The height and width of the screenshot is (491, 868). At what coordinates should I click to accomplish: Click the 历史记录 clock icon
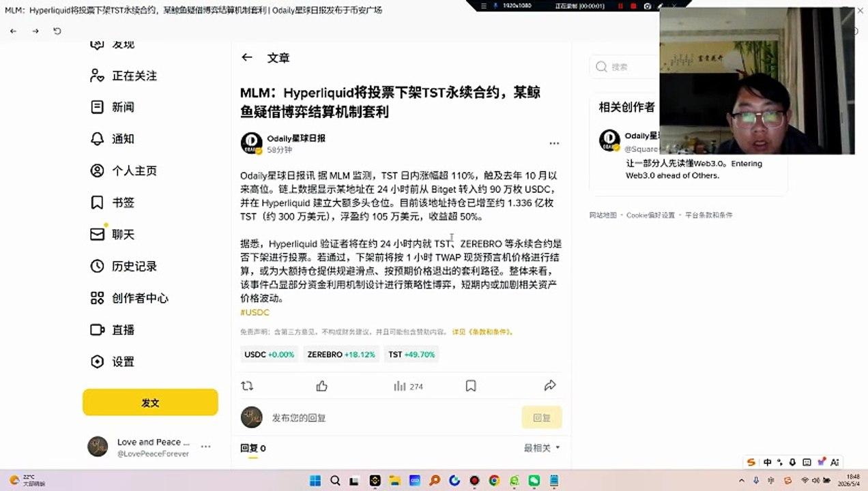coord(98,266)
